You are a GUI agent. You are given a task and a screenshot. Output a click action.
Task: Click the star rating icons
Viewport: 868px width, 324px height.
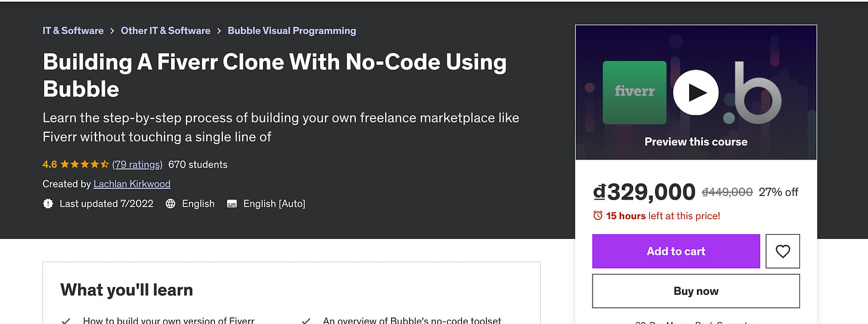click(85, 164)
